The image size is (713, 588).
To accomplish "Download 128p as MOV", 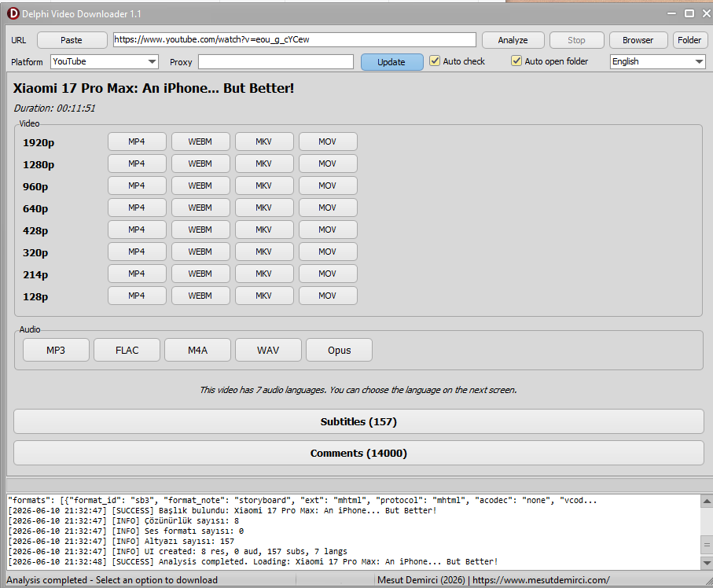I will click(328, 296).
